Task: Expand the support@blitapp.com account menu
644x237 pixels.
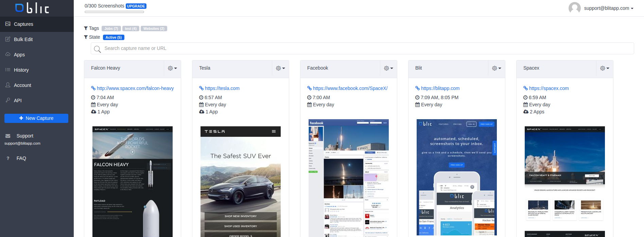Action: pos(608,8)
